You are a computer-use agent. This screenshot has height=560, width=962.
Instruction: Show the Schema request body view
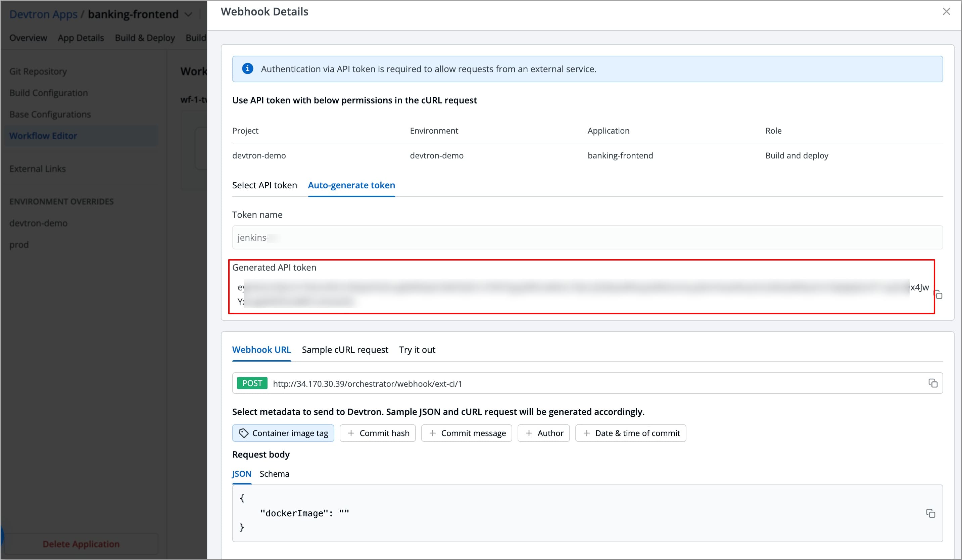tap(274, 474)
